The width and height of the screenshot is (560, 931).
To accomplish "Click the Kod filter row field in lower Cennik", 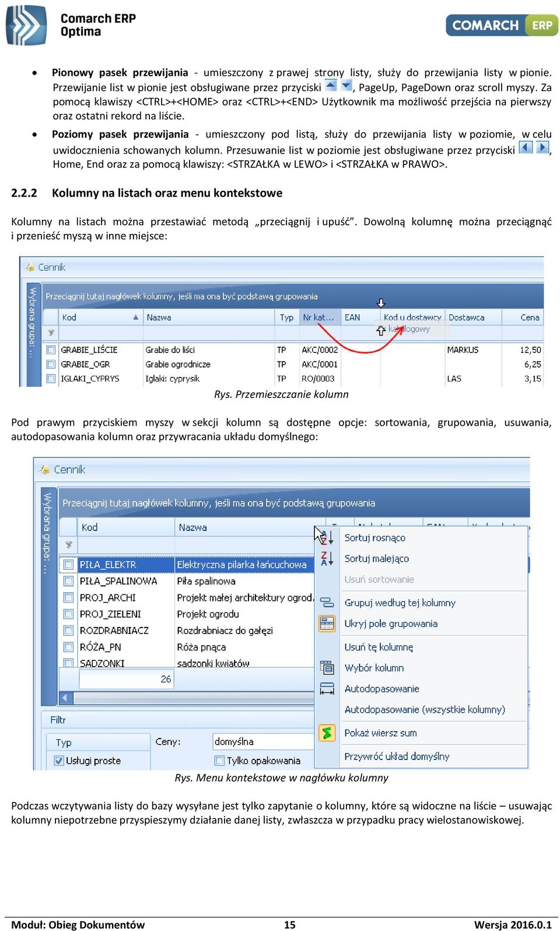I will [125, 545].
